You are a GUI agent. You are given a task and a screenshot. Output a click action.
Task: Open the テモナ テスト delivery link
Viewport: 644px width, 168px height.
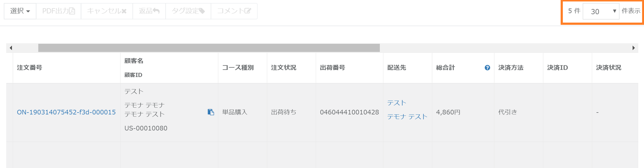[x=407, y=117]
